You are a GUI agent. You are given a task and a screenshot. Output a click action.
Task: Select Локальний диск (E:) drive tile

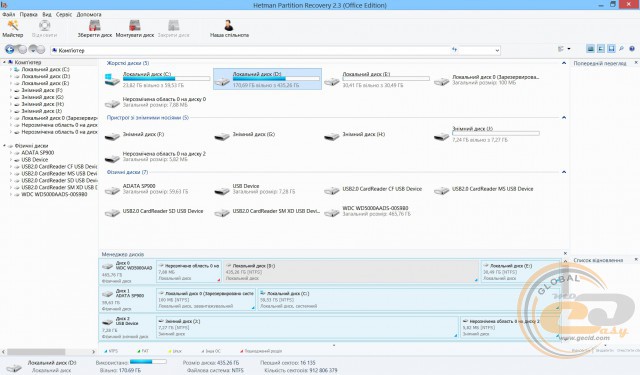(377, 79)
